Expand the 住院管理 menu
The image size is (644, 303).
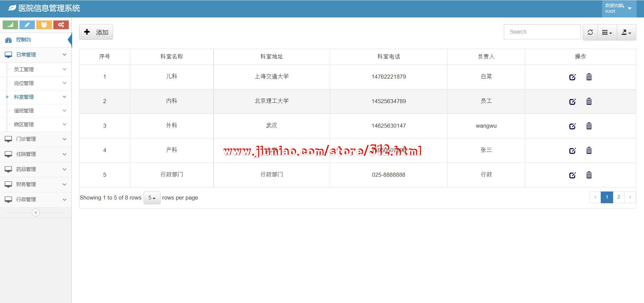coord(36,154)
